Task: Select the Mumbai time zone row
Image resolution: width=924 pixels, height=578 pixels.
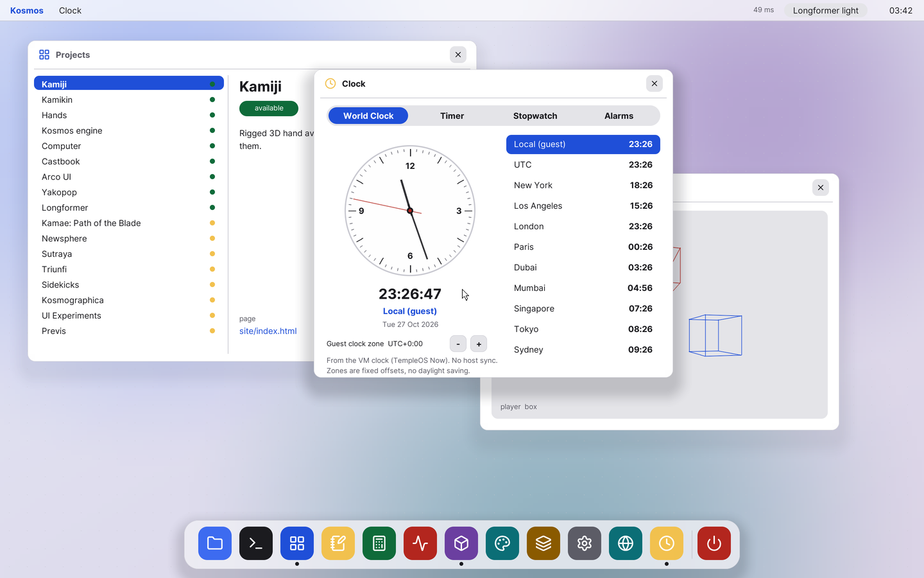Action: coord(583,288)
